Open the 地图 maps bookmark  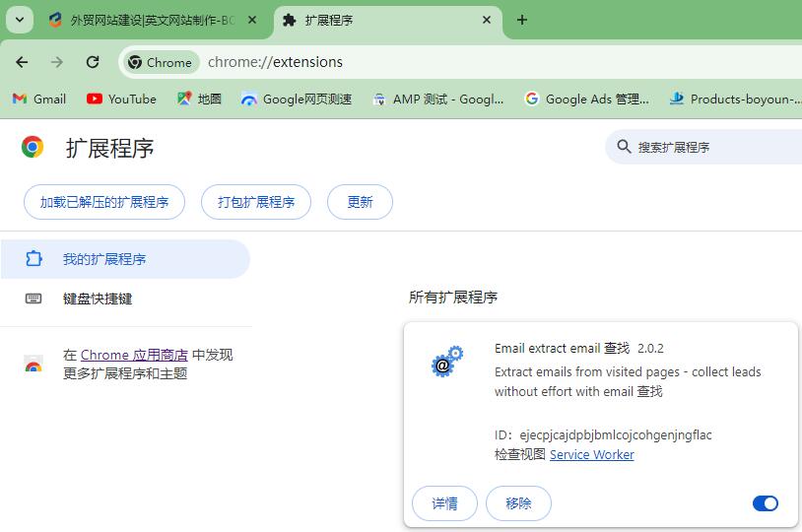tap(199, 99)
